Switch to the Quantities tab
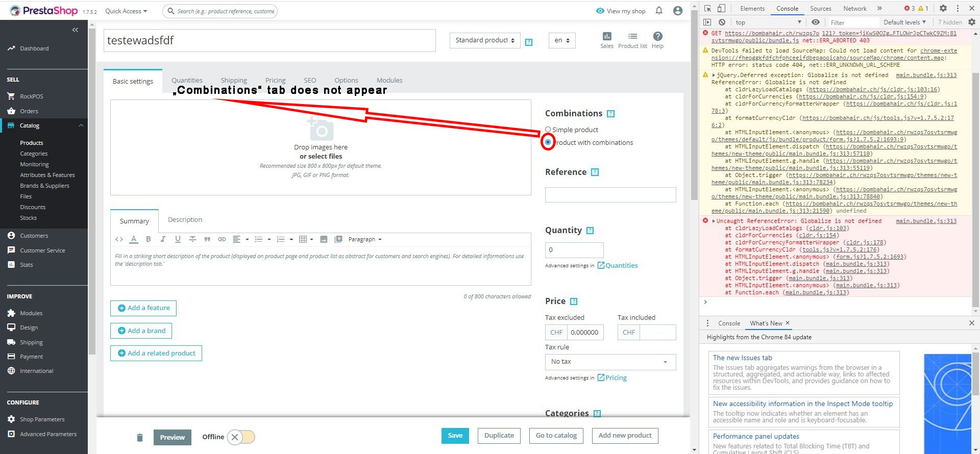980x454 pixels. tap(187, 81)
